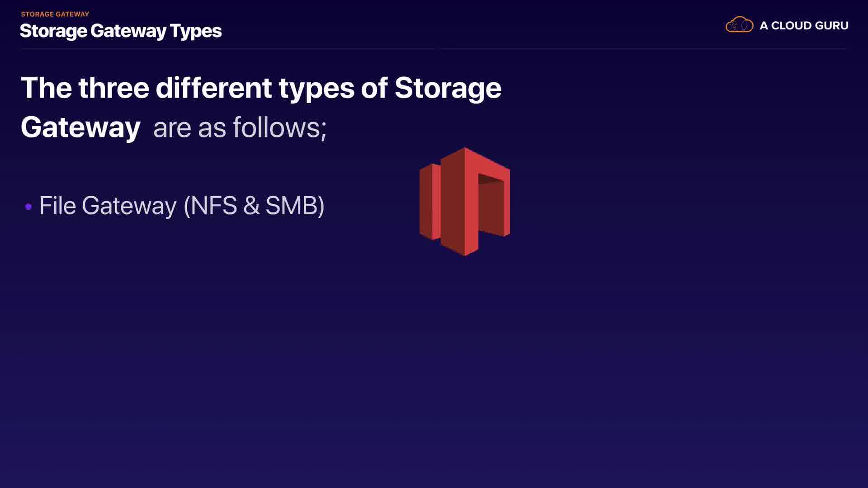This screenshot has width=868, height=488.
Task: Click the purple bullet point dot
Action: pyautogui.click(x=28, y=206)
